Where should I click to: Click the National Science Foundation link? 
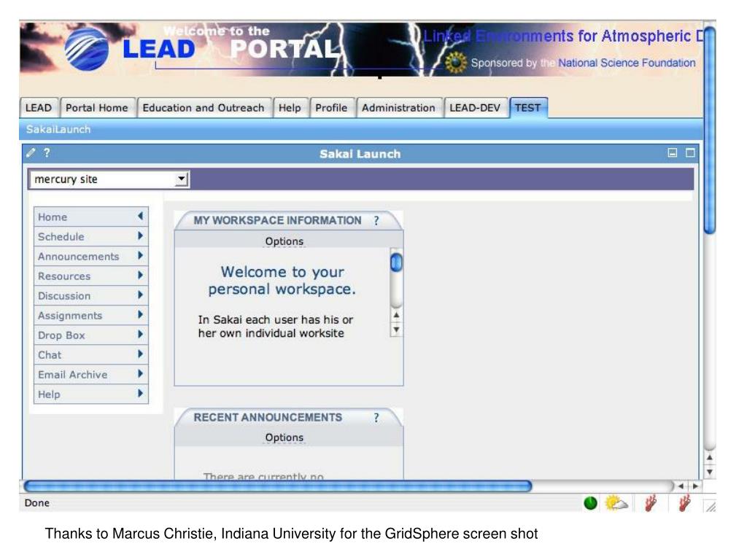pyautogui.click(x=627, y=63)
